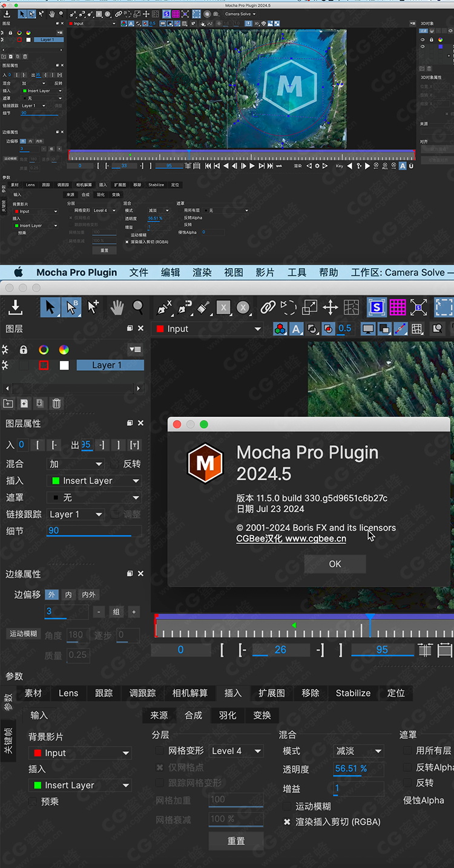Choose the rectangle X-spline shape tool, enlarged toolbar

tap(224, 307)
